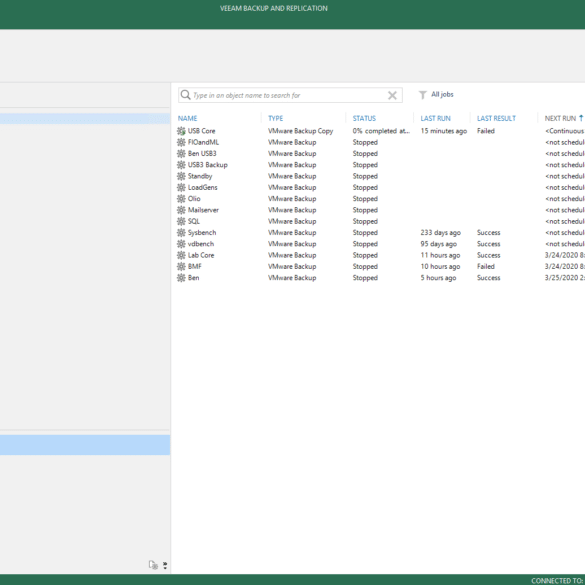585x585 pixels.
Task: Sort by the Last Result column header
Action: (496, 118)
